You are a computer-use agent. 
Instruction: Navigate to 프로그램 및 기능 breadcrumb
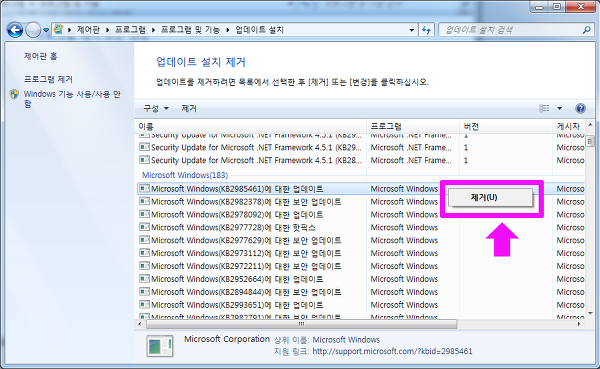click(x=190, y=29)
